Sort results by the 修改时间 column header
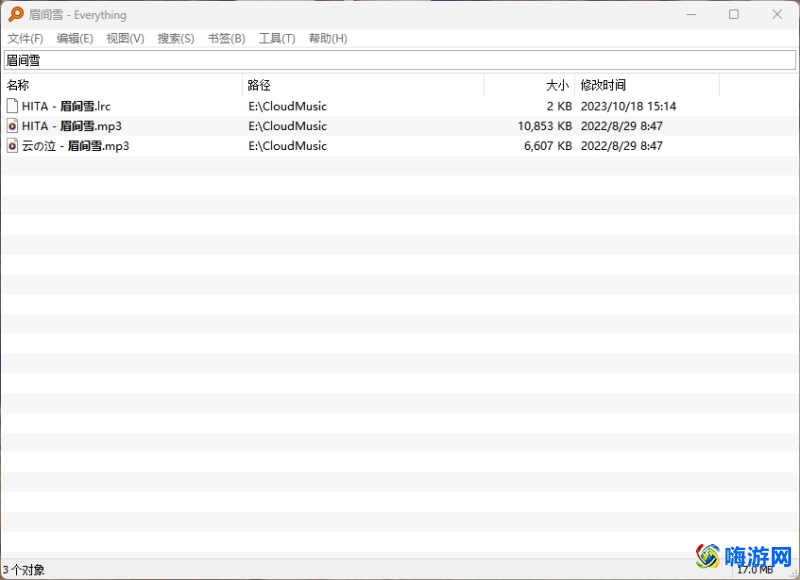800x580 pixels. pos(647,85)
